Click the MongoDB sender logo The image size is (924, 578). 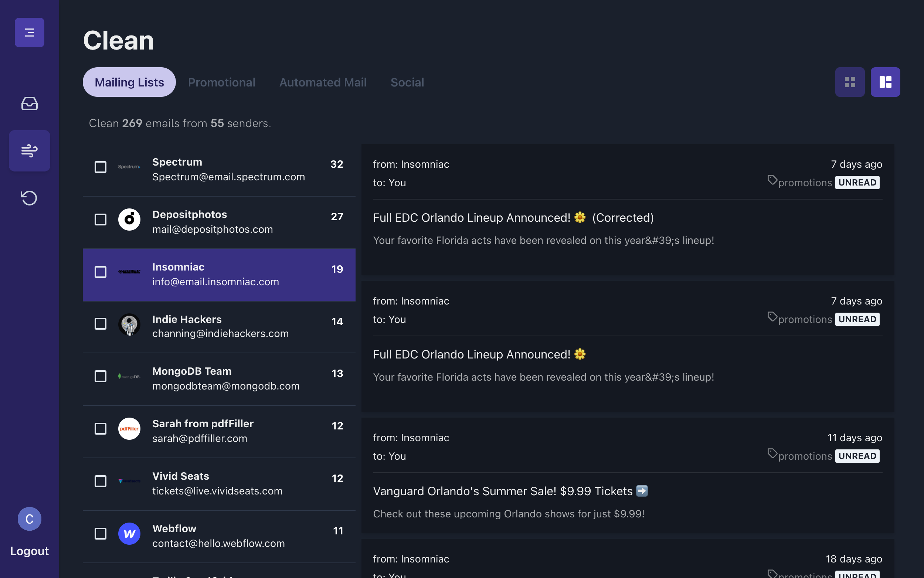[129, 377]
